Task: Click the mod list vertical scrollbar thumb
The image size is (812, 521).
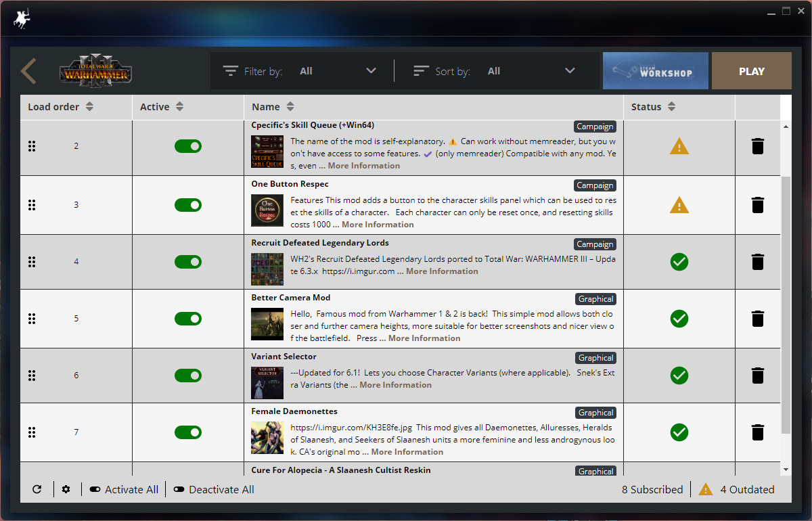Action: pos(786,304)
